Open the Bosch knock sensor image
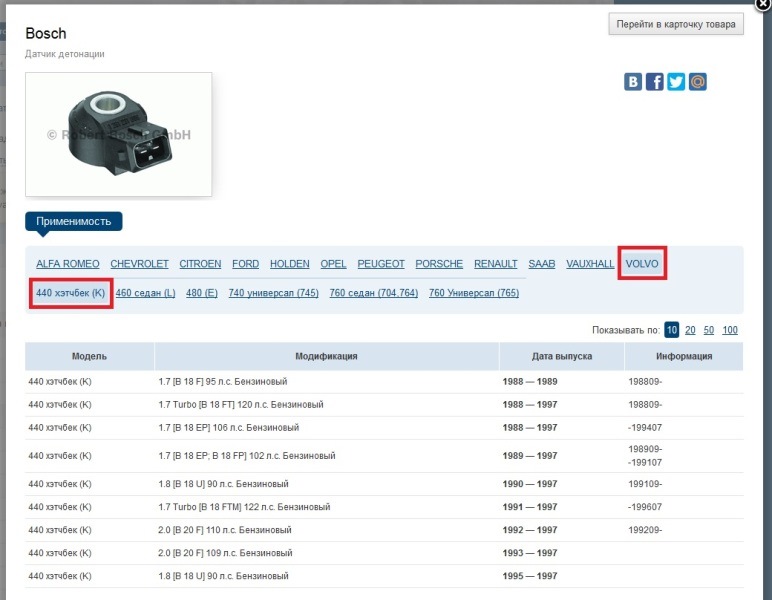The height and width of the screenshot is (600, 772). [x=119, y=134]
